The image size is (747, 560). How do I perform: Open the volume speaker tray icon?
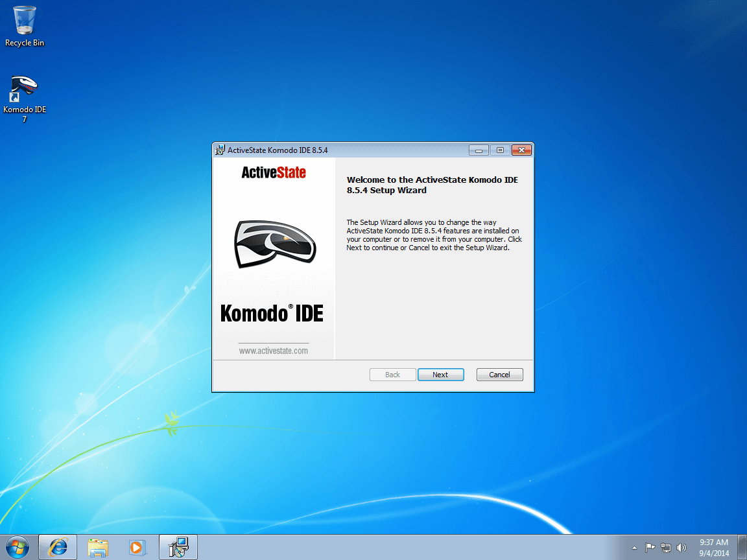pos(682,548)
